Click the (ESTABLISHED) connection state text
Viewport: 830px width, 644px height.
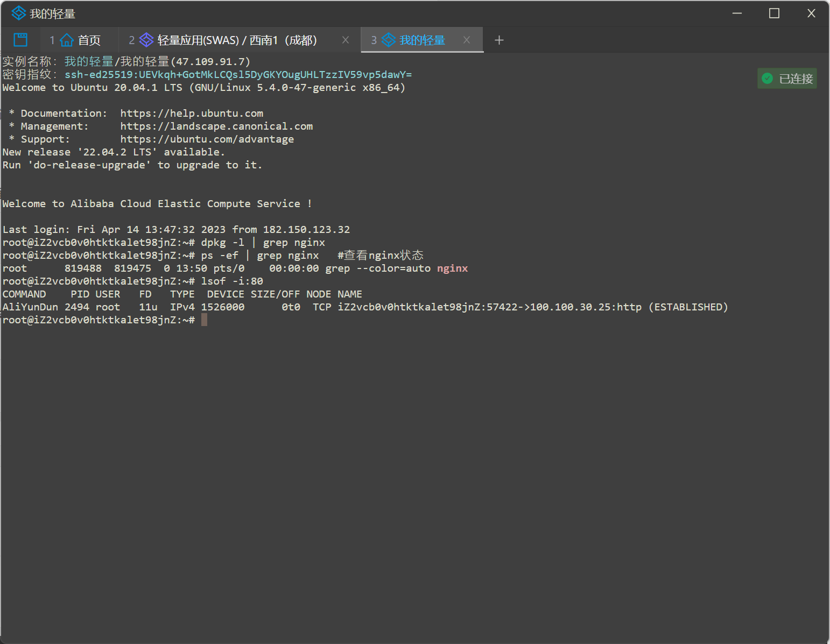tap(688, 307)
